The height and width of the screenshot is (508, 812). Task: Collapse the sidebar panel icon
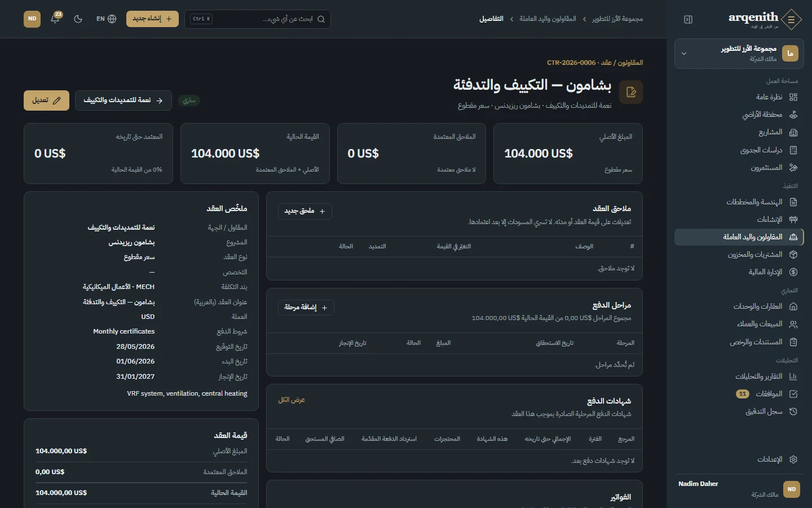688,19
